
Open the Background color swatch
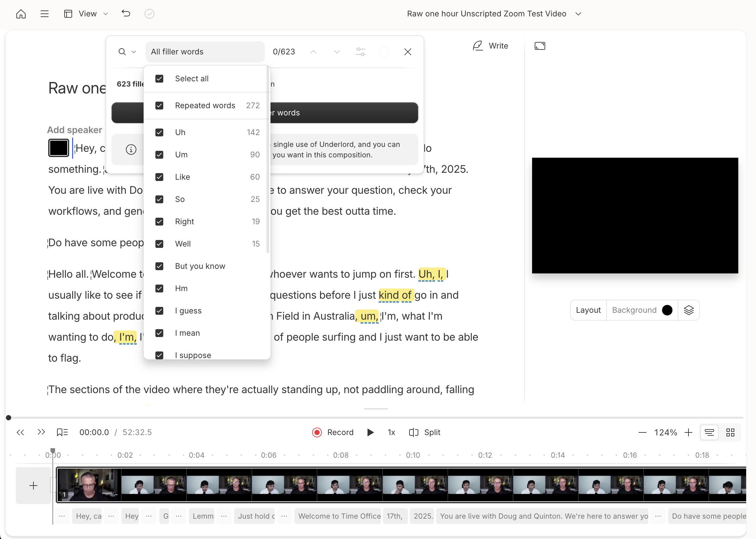click(x=667, y=310)
